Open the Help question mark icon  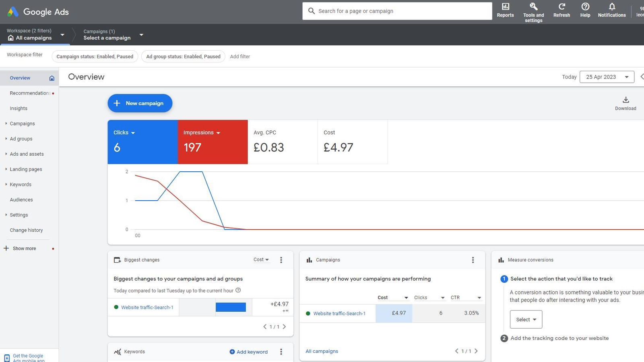585,7
